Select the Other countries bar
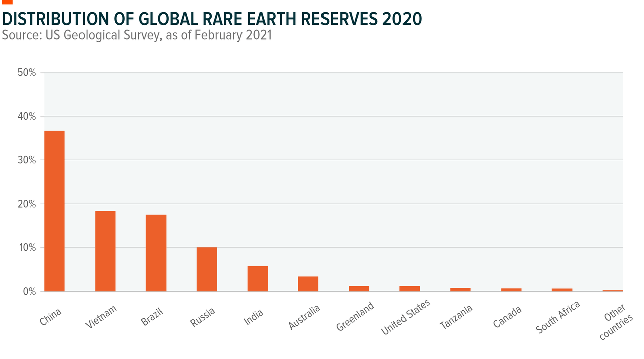This screenshot has height=359, width=644. coord(613,290)
